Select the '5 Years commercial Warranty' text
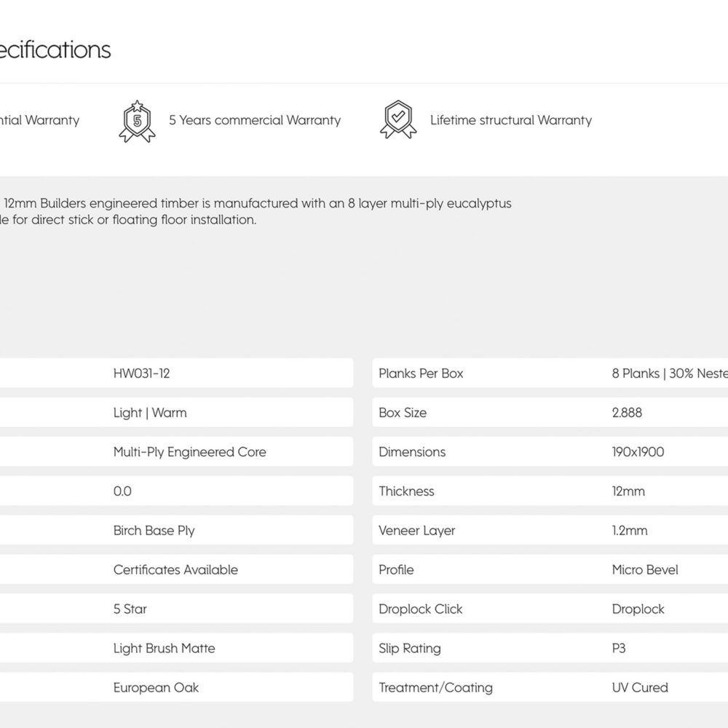728x728 pixels. [x=254, y=120]
